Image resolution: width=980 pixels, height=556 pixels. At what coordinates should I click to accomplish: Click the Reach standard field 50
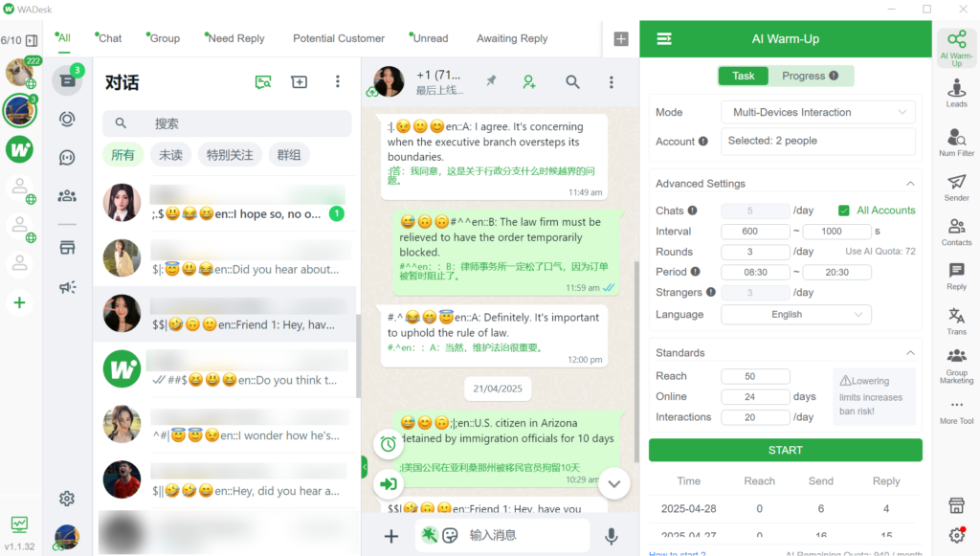tap(755, 376)
